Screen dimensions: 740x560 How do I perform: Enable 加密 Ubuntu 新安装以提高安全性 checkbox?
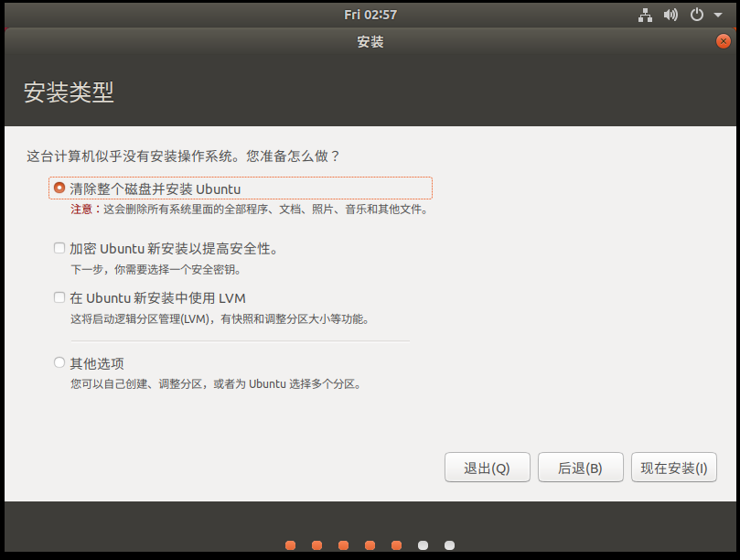(x=59, y=248)
